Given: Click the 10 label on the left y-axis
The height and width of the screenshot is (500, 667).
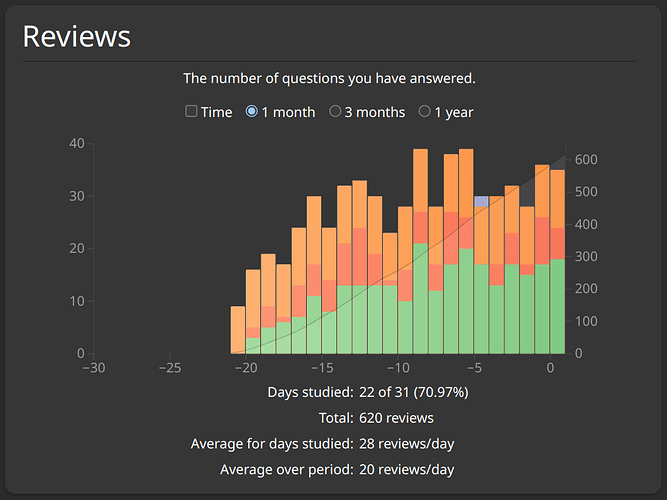Looking at the screenshot, I should point(75,301).
